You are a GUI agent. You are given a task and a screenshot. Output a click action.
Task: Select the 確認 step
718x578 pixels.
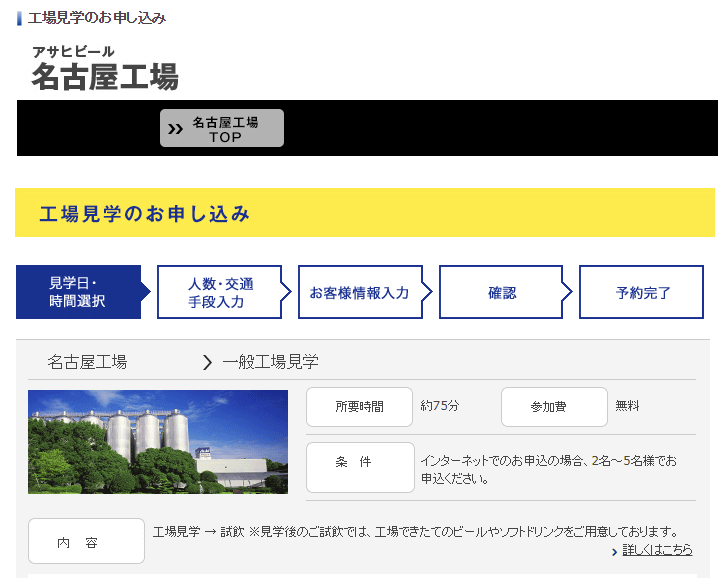point(506,292)
